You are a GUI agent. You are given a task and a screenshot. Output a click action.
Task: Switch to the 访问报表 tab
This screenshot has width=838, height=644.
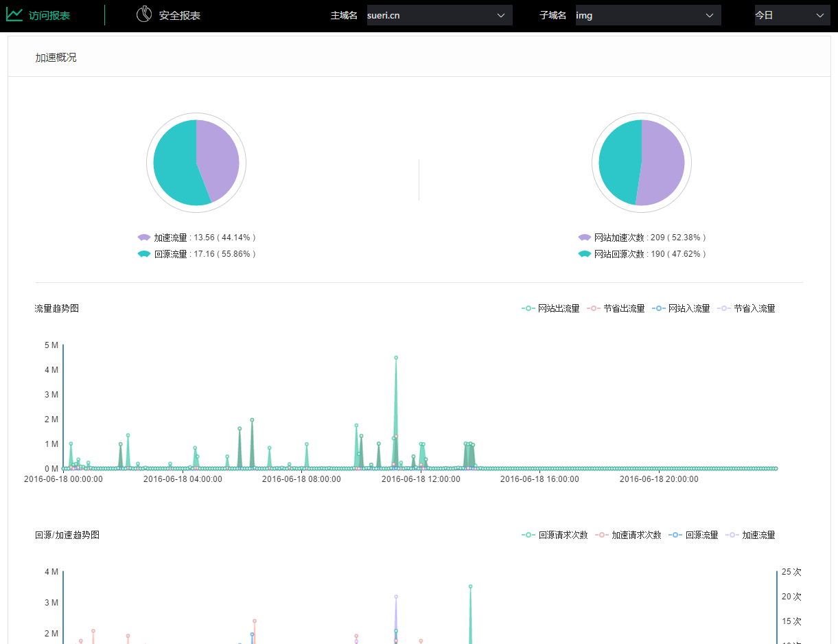49,15
